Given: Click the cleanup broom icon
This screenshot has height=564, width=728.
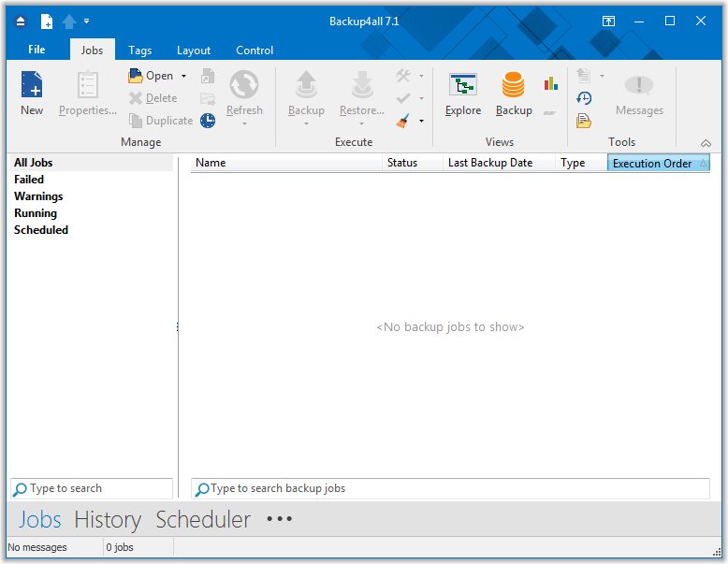Looking at the screenshot, I should tap(403, 121).
